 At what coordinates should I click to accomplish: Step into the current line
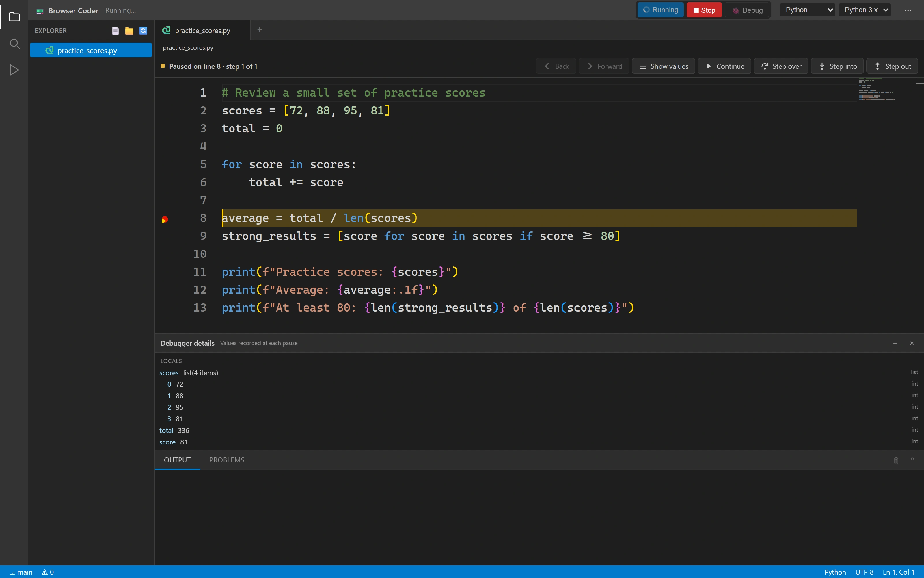click(x=837, y=66)
